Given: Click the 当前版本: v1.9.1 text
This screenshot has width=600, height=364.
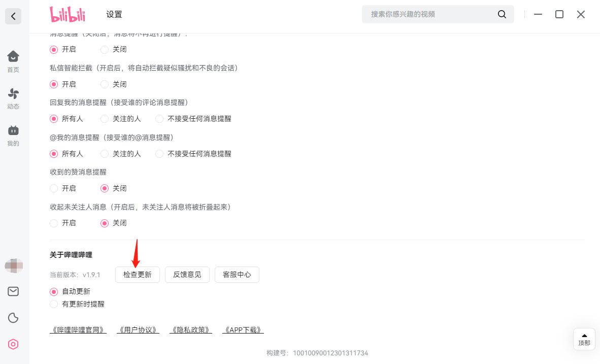Looking at the screenshot, I should 75,275.
